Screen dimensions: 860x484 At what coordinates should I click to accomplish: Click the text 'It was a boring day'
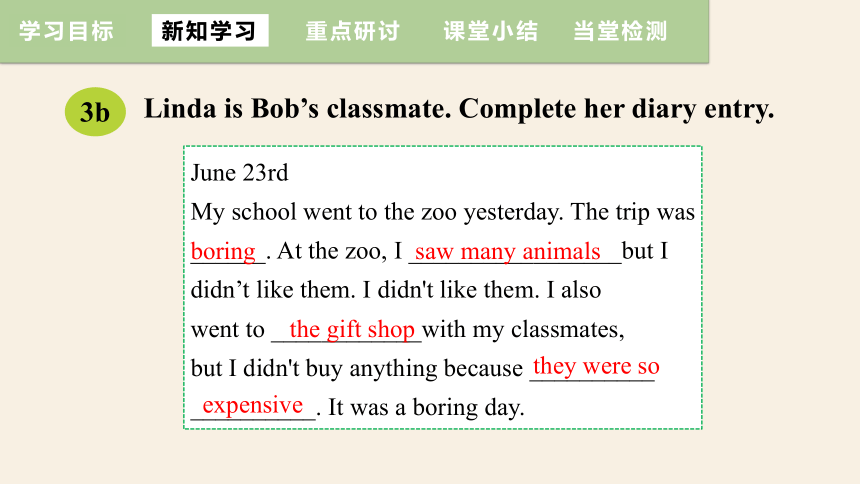tap(426, 408)
